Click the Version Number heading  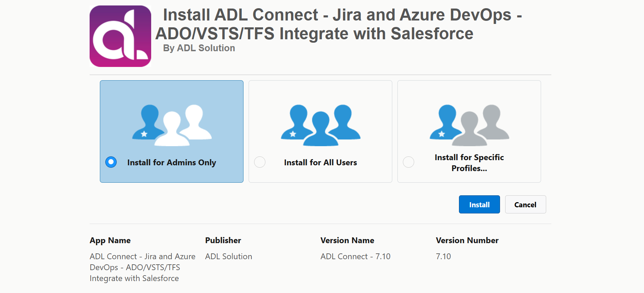coord(467,240)
